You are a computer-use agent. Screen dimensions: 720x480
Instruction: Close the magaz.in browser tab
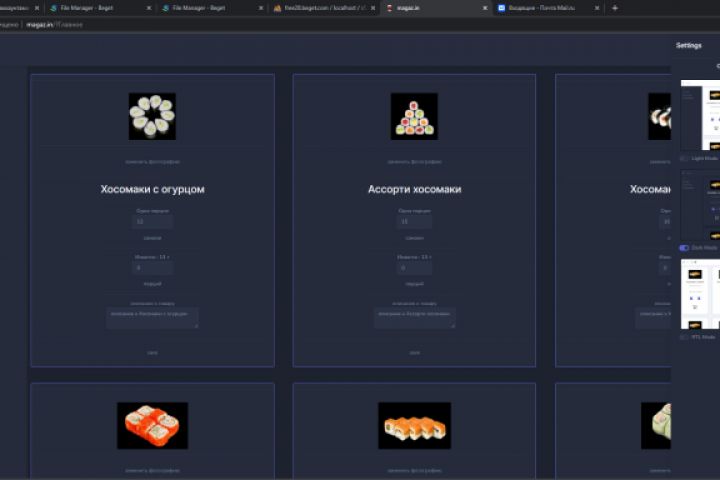coord(485,8)
